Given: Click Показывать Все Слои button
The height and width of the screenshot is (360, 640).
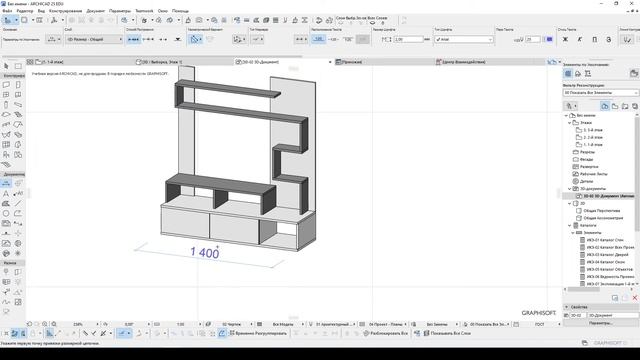Looking at the screenshot, I should [447, 333].
